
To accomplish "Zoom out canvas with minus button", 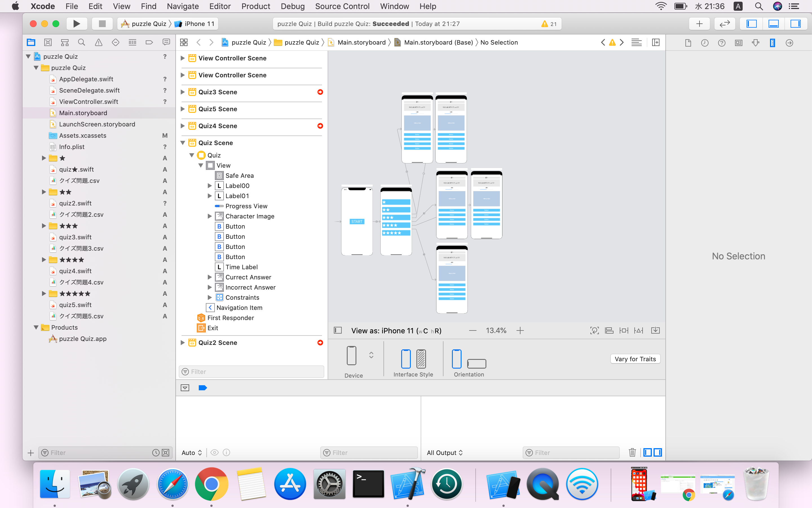I will click(x=473, y=330).
